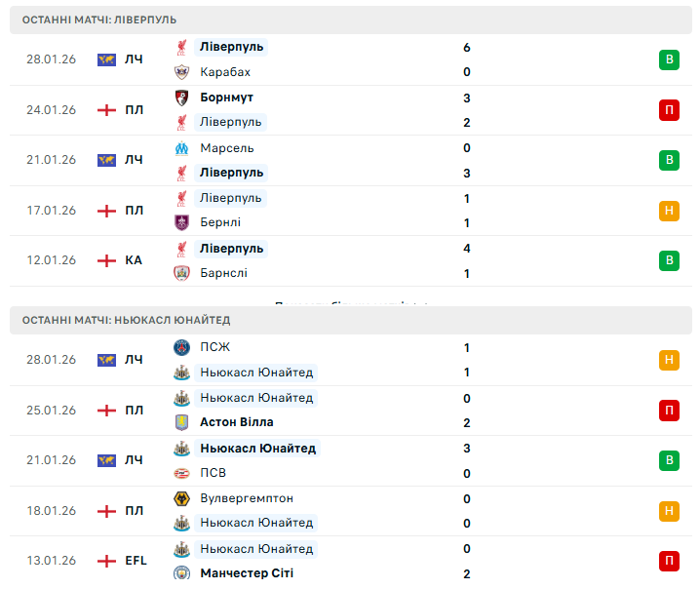Click the orange draw badge for Burnley match

tap(669, 211)
